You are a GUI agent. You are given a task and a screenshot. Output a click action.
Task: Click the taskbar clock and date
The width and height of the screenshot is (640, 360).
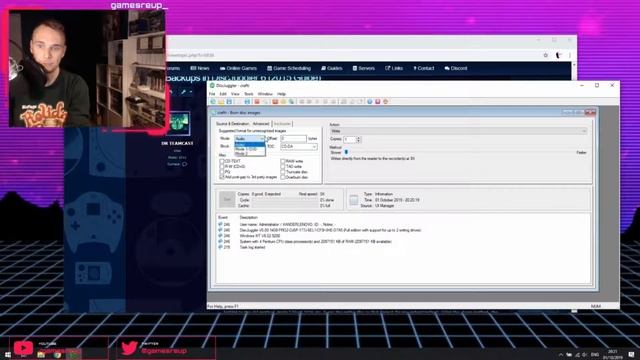point(613,354)
